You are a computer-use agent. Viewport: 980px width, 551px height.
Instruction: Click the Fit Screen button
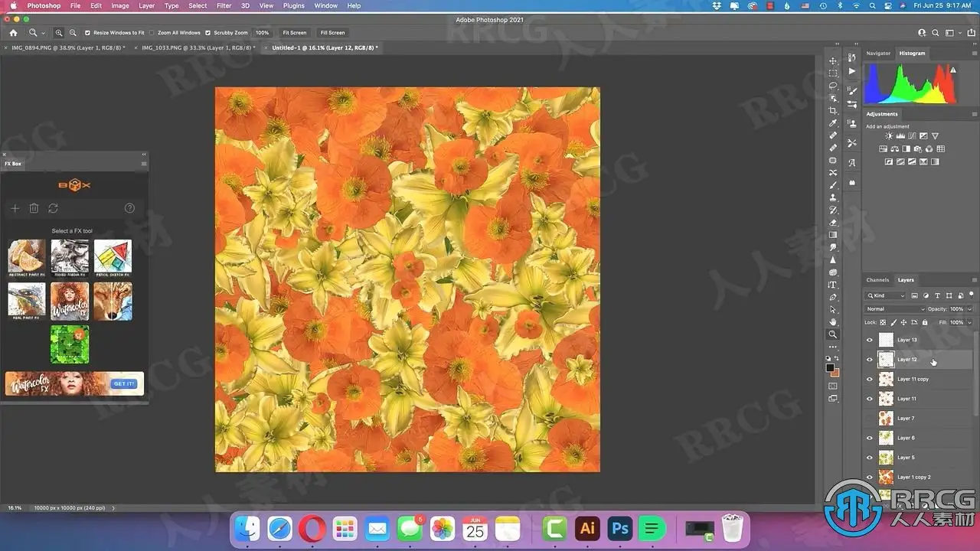pyautogui.click(x=294, y=33)
